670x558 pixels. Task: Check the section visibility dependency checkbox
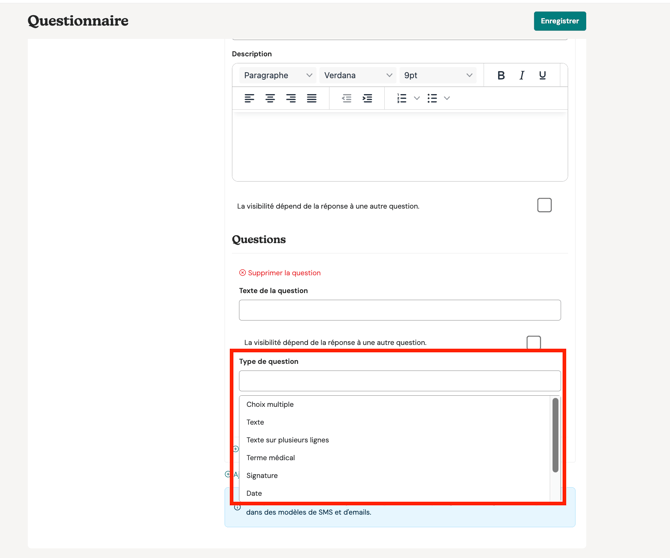pos(544,205)
